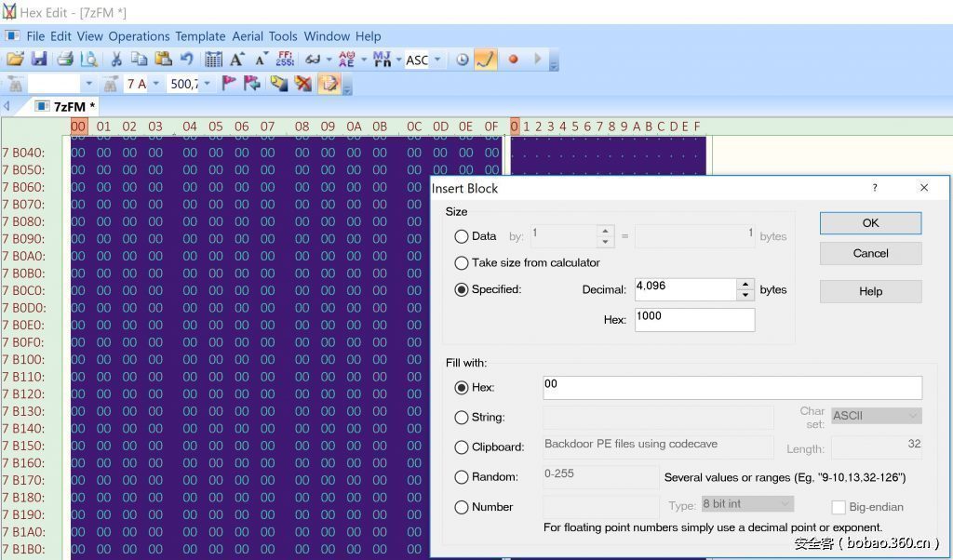
Task: Click the red record macro button
Action: click(x=513, y=60)
